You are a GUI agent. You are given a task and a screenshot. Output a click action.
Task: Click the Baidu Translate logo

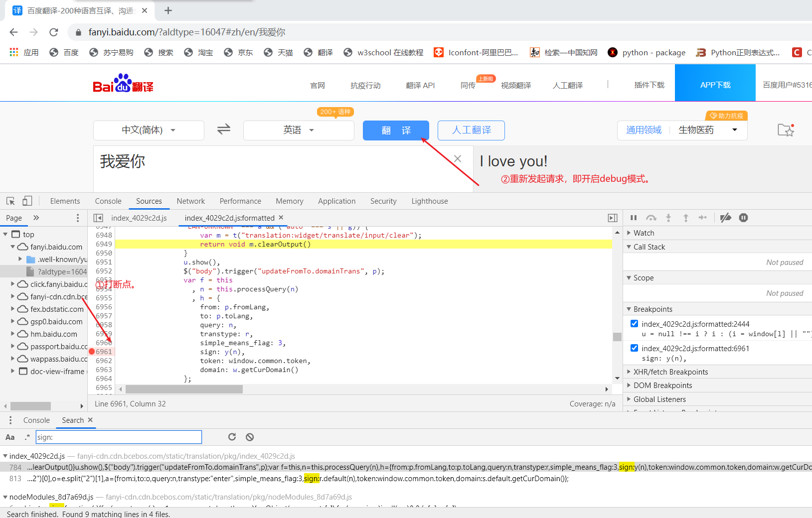tap(123, 83)
